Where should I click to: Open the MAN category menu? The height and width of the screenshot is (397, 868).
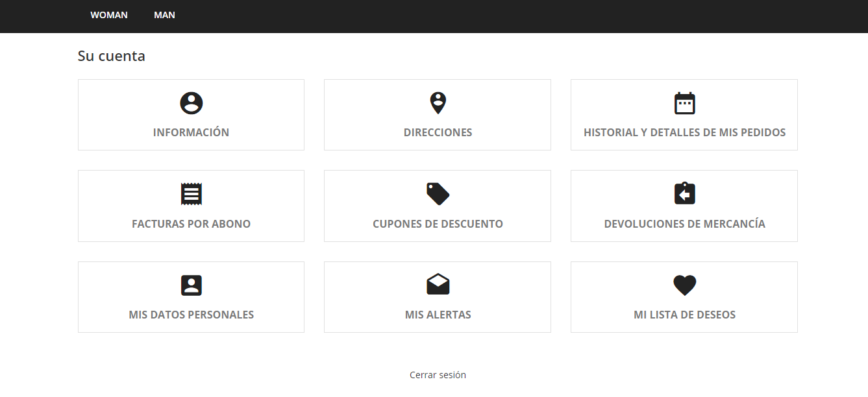[x=164, y=15]
